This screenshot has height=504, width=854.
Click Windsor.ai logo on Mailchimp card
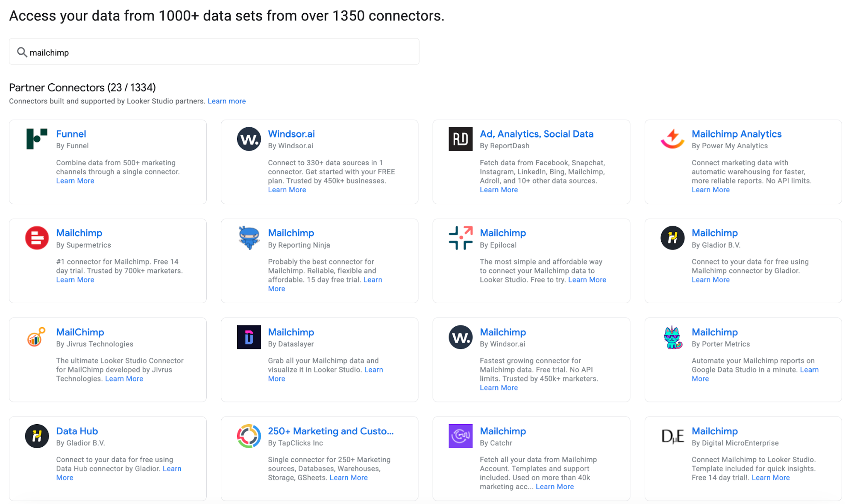(461, 337)
